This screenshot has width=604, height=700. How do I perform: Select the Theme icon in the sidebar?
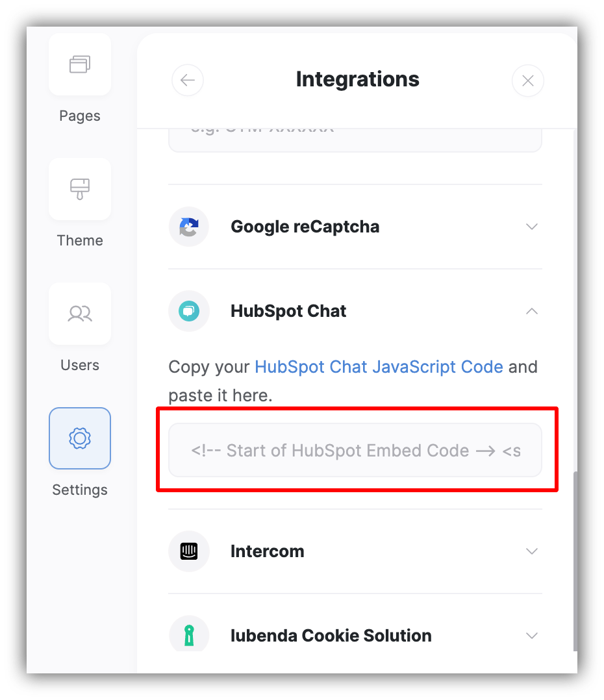(x=79, y=189)
